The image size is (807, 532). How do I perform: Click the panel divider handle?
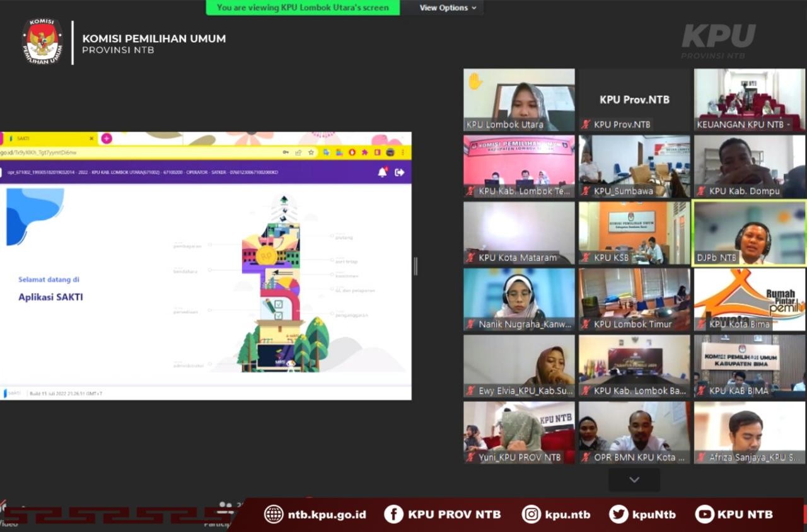tap(415, 266)
